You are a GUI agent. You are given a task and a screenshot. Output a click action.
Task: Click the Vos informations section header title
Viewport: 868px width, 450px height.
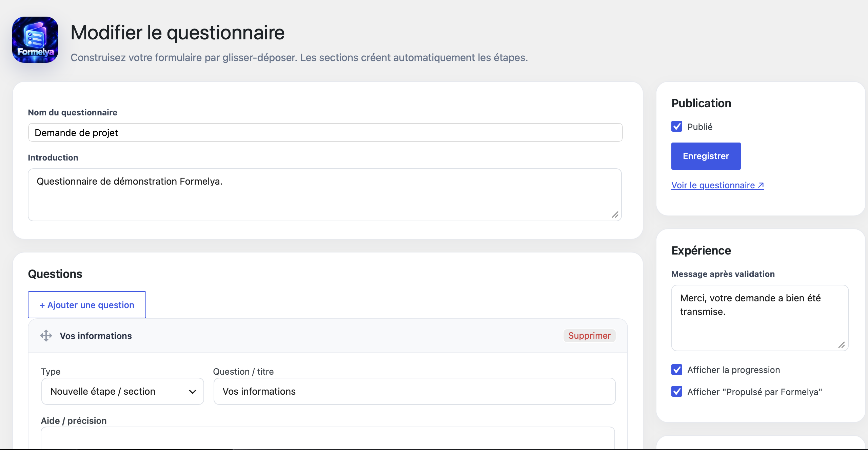96,336
